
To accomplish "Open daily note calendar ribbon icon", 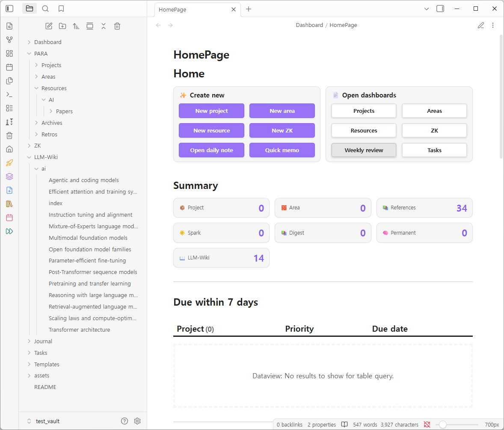I will (x=9, y=67).
